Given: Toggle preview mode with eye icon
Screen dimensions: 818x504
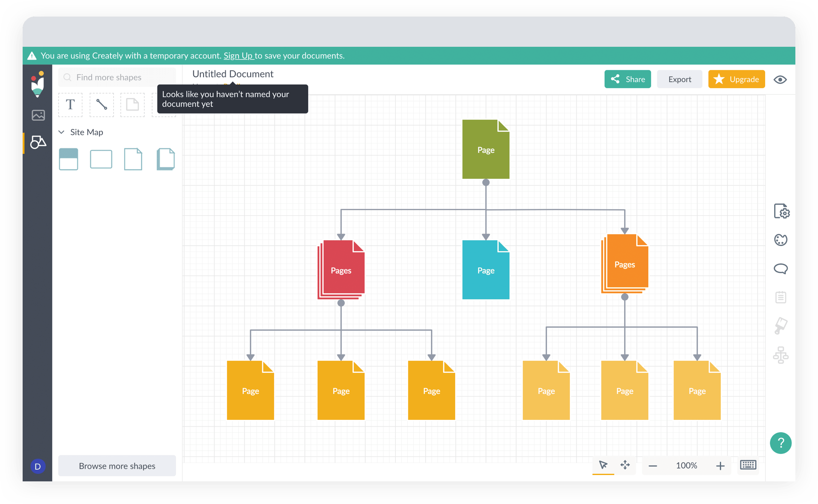Looking at the screenshot, I should click(x=780, y=80).
